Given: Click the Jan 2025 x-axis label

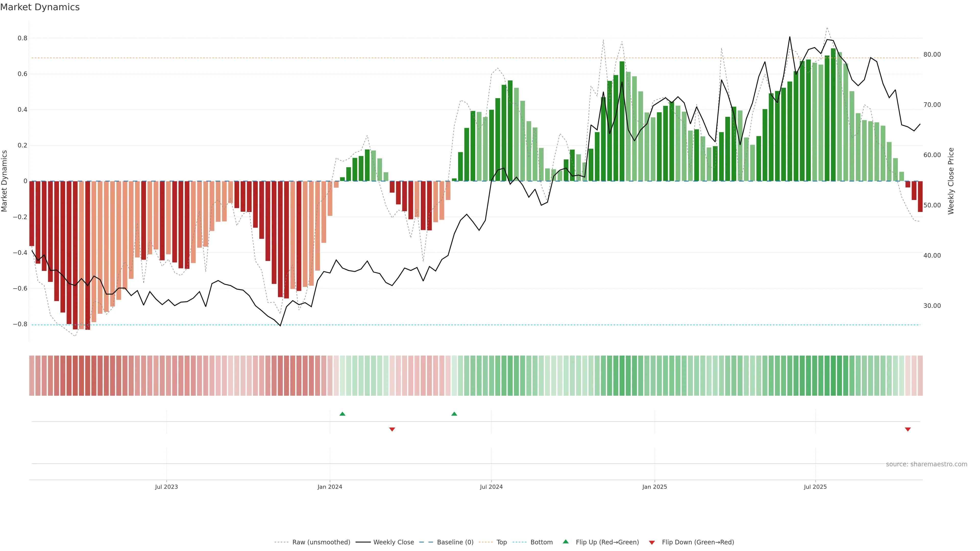Looking at the screenshot, I should (654, 487).
